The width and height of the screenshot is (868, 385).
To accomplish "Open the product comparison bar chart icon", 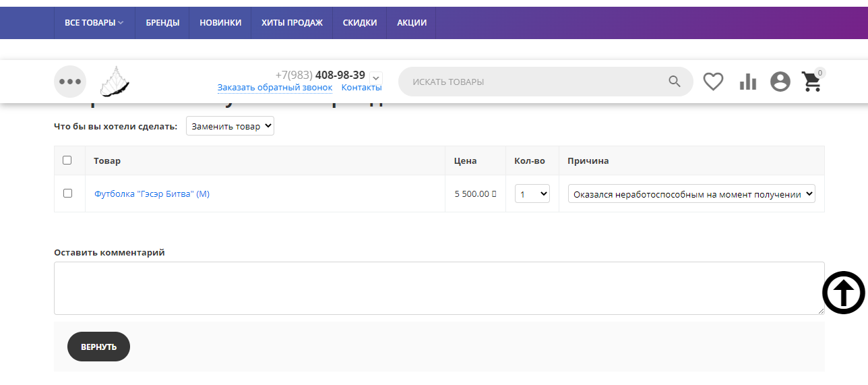I will (747, 82).
